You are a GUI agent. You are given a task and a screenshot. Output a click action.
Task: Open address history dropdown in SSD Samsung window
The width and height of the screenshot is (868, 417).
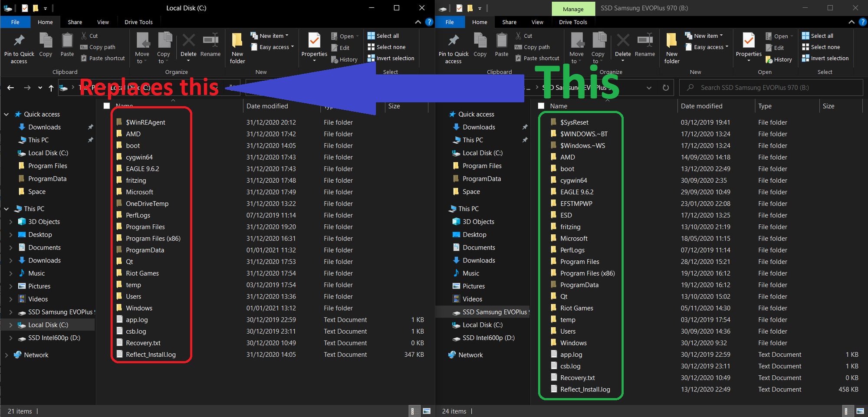click(649, 88)
